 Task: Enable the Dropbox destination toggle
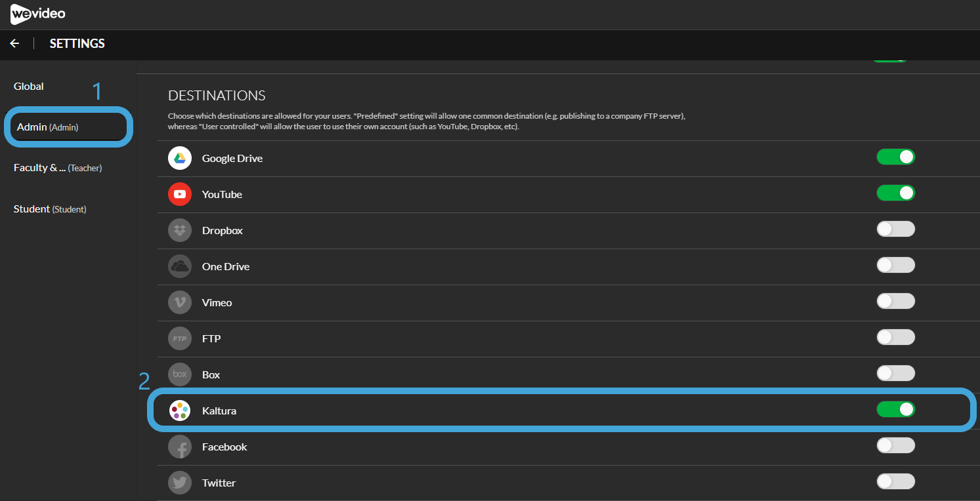tap(895, 229)
